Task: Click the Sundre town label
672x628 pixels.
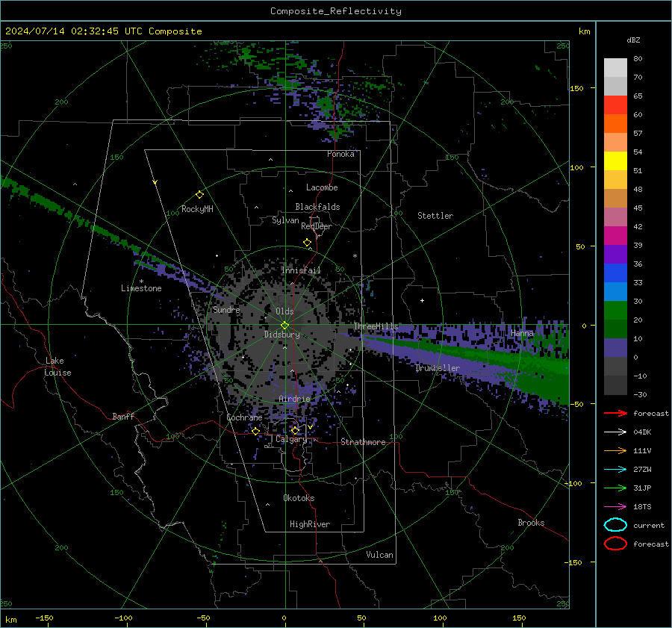Action: [226, 309]
